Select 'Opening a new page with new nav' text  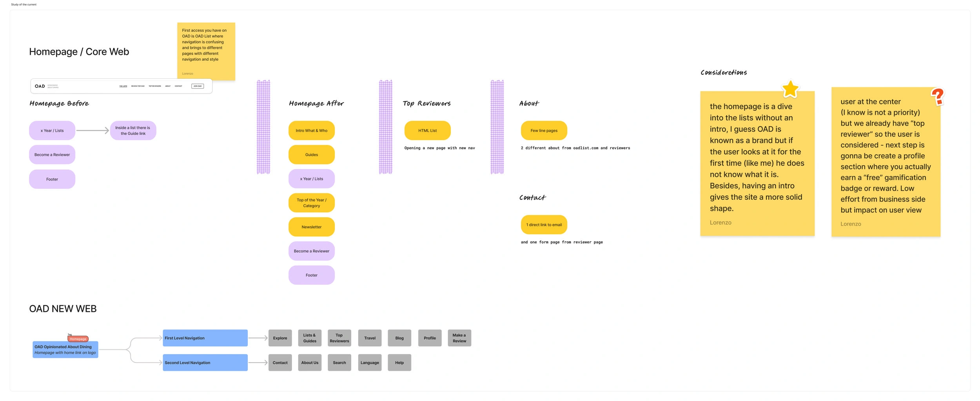tap(440, 148)
